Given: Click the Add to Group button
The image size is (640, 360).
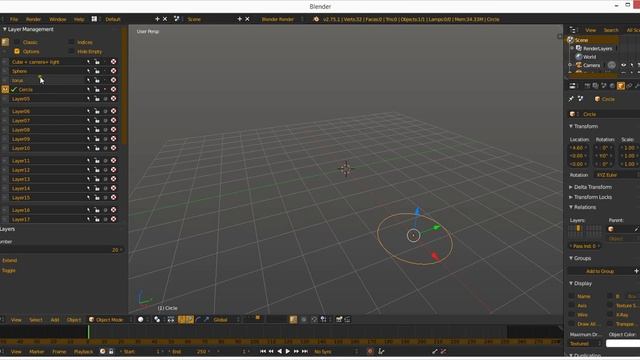Looking at the screenshot, I should pos(600,271).
